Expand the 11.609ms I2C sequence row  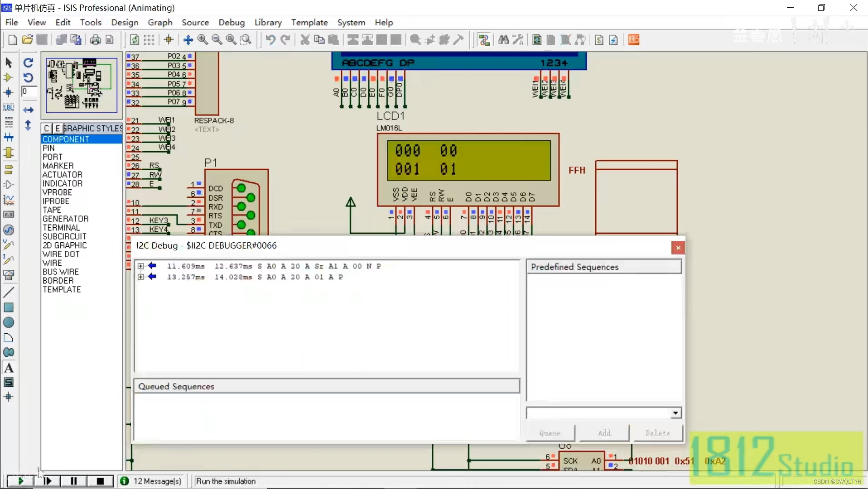141,266
